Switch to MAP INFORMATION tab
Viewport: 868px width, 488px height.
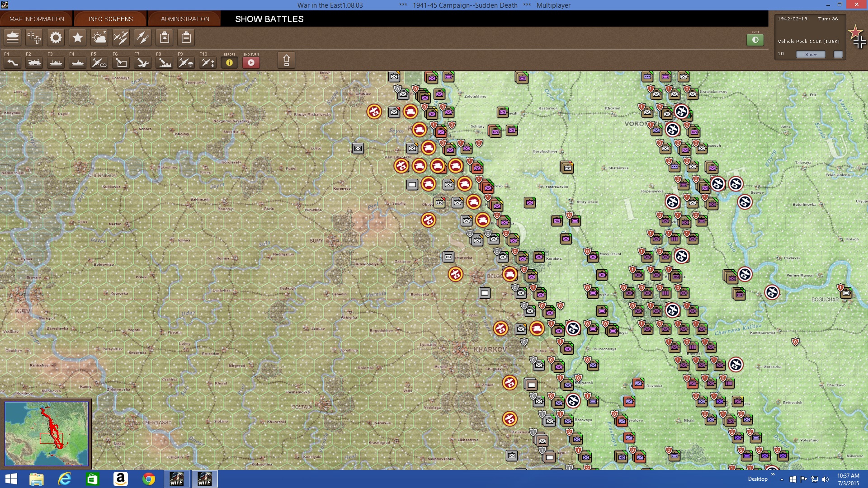point(37,19)
